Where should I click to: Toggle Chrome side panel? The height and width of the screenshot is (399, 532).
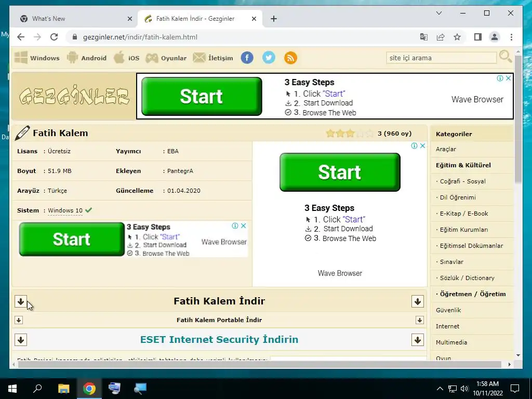point(478,37)
